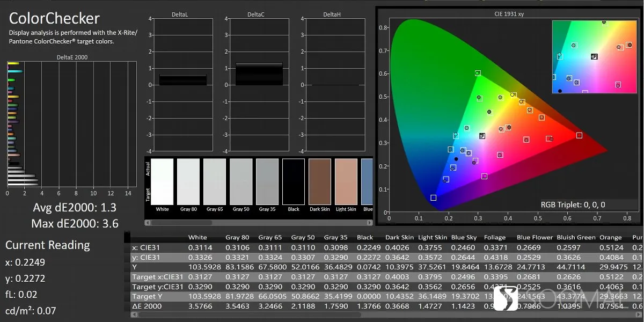Select the Black color swatch
The width and height of the screenshot is (644, 322).
click(294, 181)
